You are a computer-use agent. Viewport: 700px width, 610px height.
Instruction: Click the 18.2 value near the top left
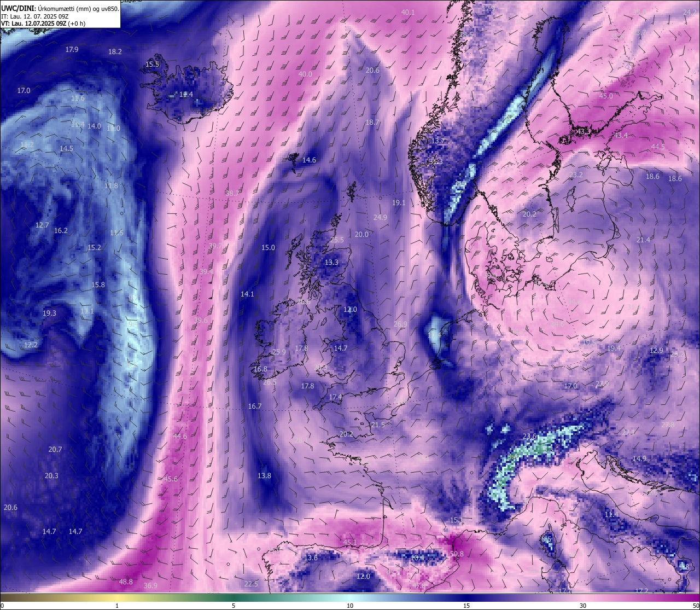[x=115, y=51]
